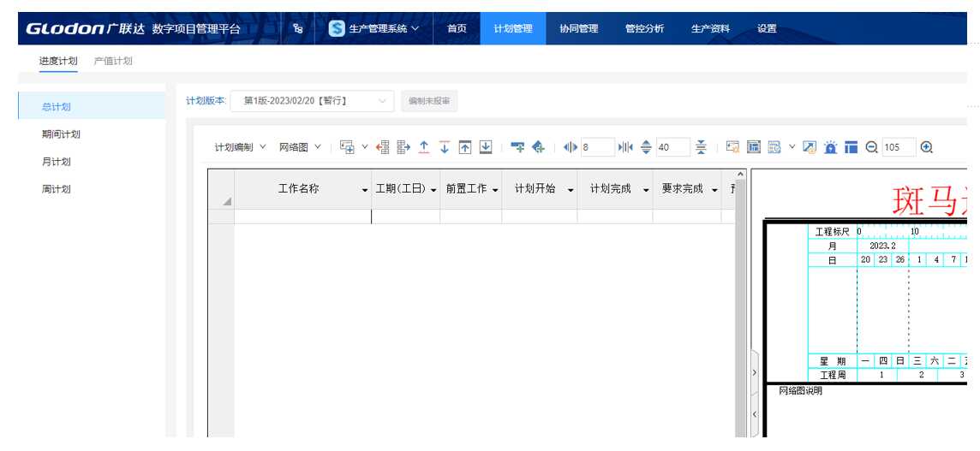Switch to the 进度计划 sub-tab
980x451 pixels.
58,61
